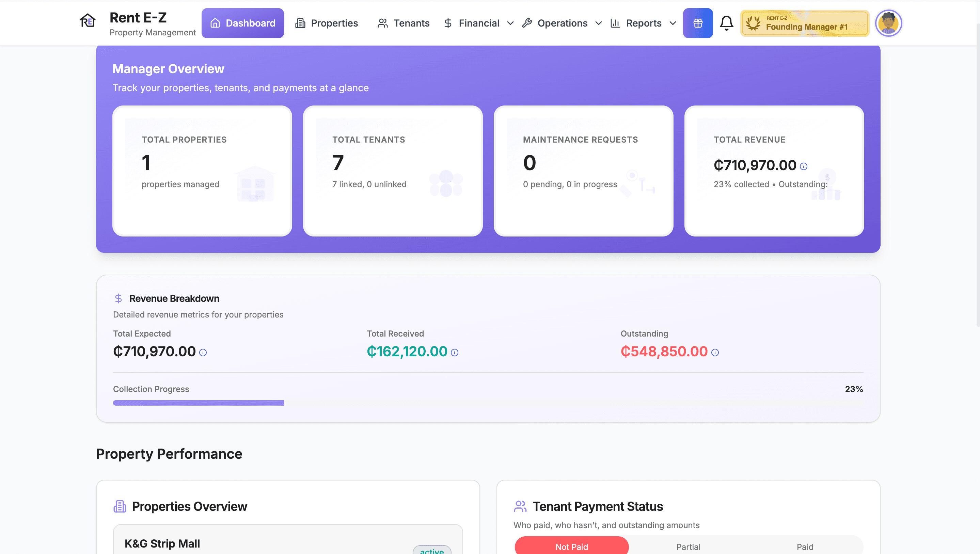Click the Properties building icon in navbar
Image resolution: width=980 pixels, height=554 pixels.
coord(300,23)
